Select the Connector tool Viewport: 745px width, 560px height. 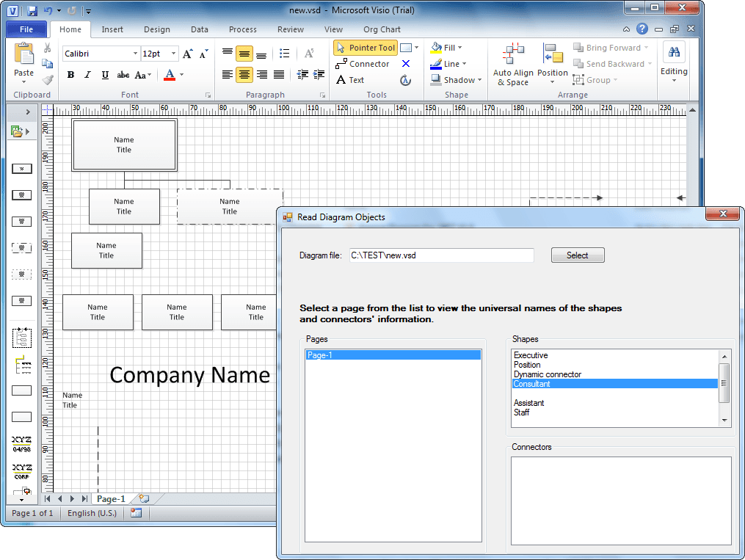point(363,64)
